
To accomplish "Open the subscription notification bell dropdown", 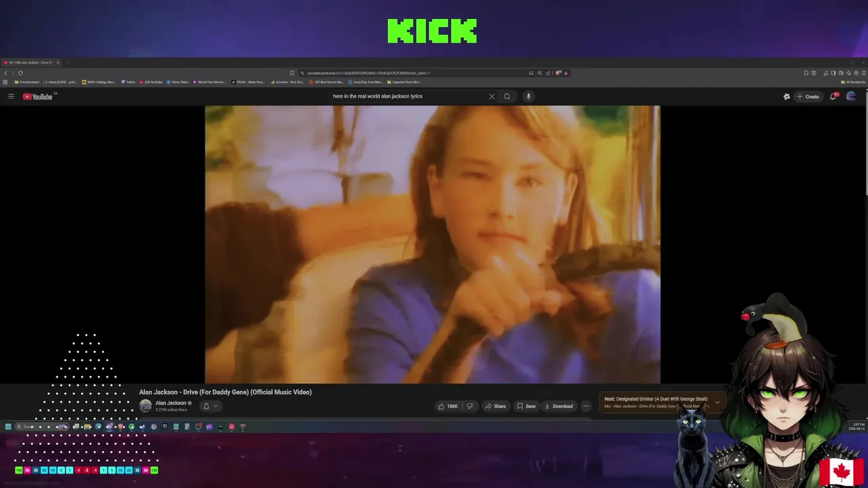I will point(211,406).
